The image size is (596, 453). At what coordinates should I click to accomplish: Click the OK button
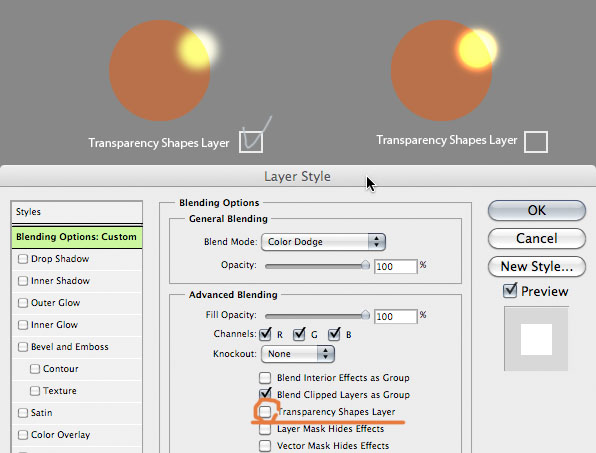537,211
